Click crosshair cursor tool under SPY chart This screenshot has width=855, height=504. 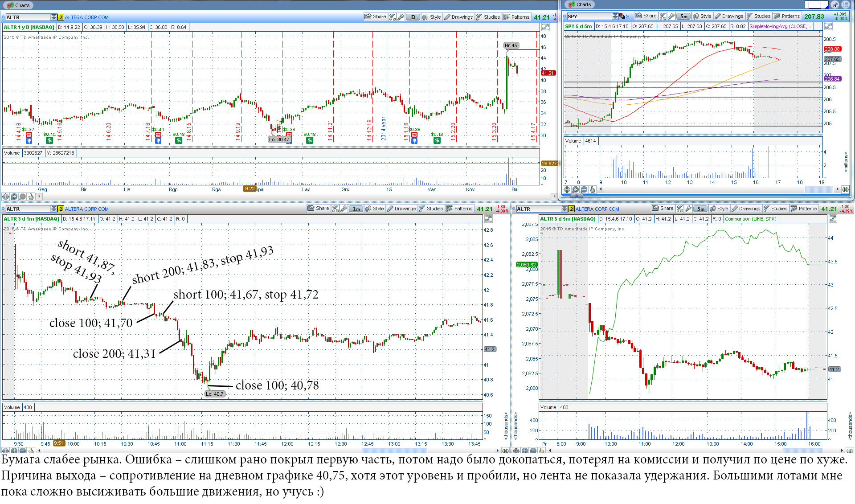pos(567,189)
